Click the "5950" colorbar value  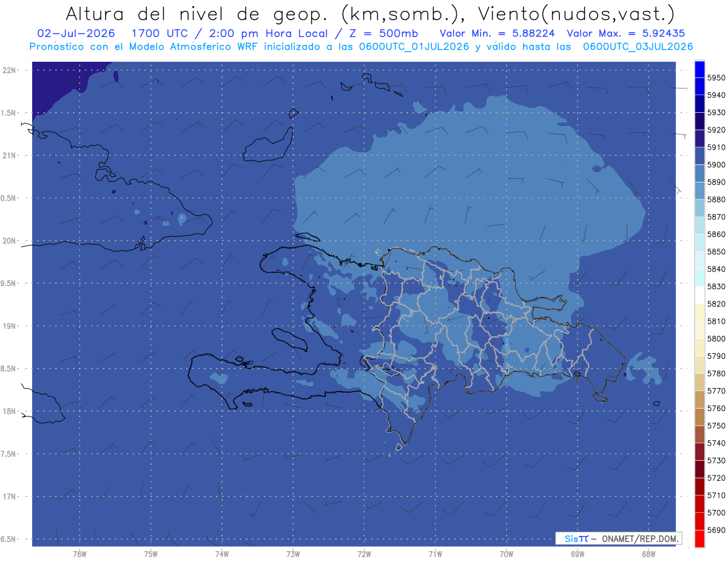pos(716,78)
